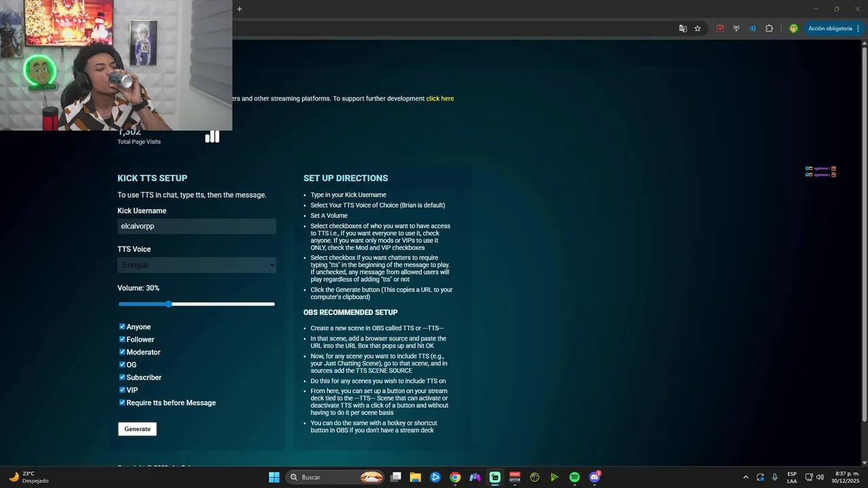Follow the yellow 'click here' support link
Screen dimensions: 868x488
click(440, 98)
